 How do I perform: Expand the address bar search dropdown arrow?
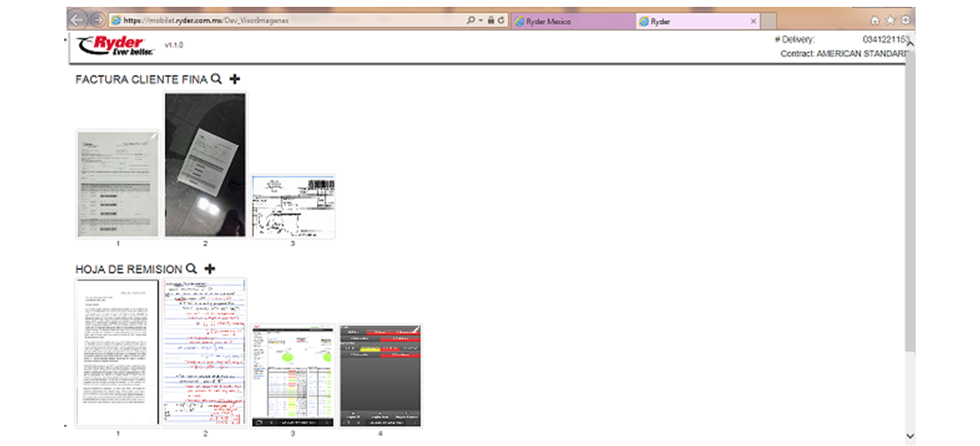[481, 21]
